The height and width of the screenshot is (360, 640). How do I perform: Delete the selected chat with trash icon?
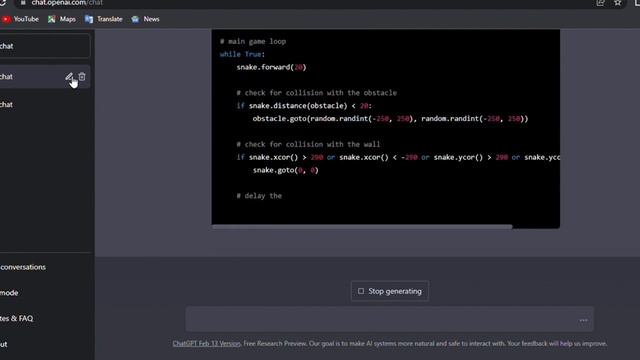click(82, 77)
